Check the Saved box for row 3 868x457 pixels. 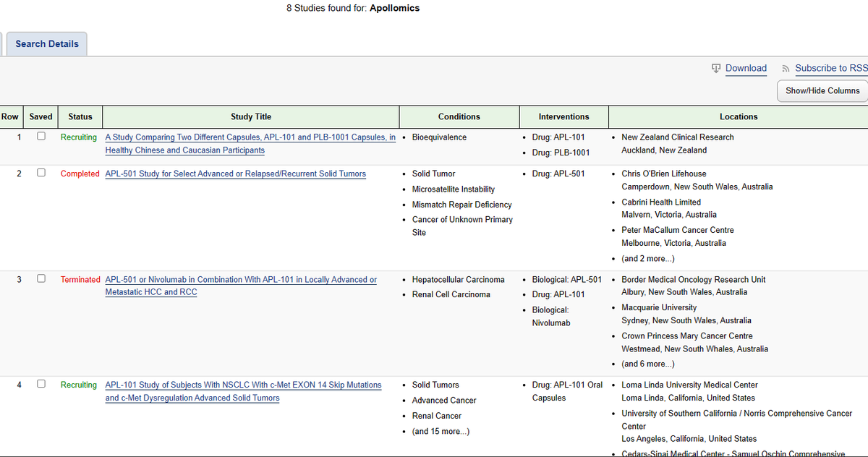coord(41,278)
